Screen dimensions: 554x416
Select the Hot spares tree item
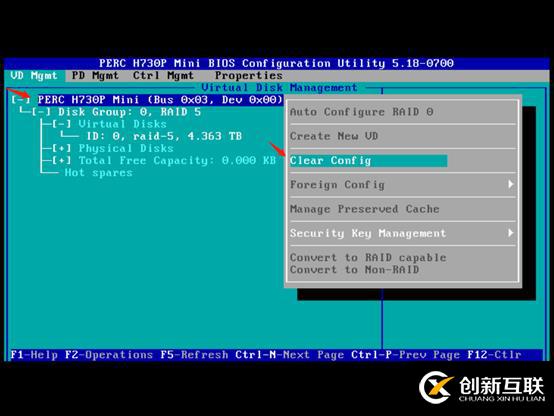click(x=99, y=172)
